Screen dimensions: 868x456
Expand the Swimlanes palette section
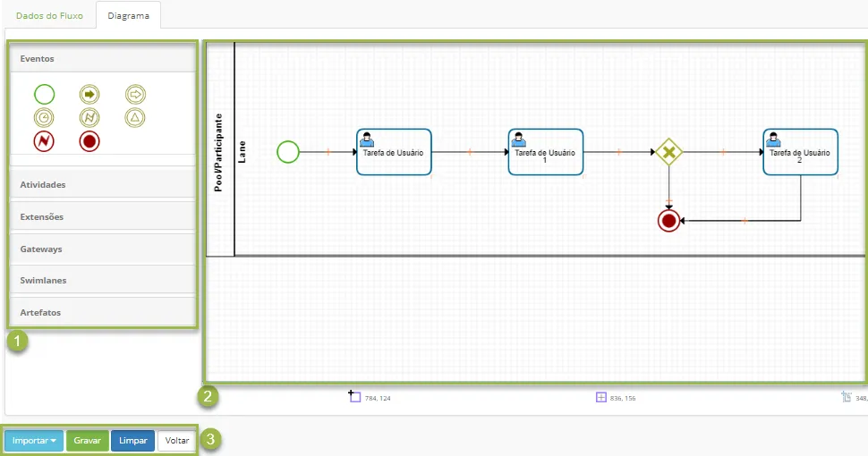pos(102,280)
